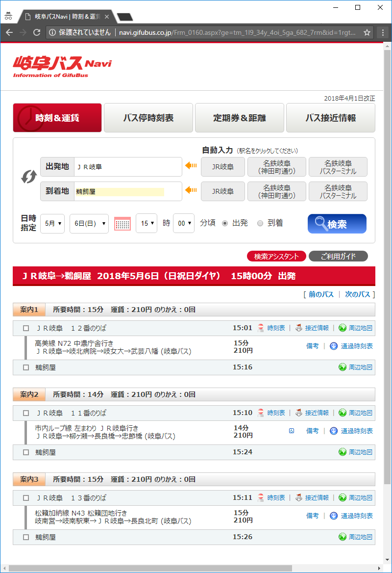
Task: Tick the checkbox beside ＪＲ岐阜 １２番のりば
Action: [x=26, y=328]
